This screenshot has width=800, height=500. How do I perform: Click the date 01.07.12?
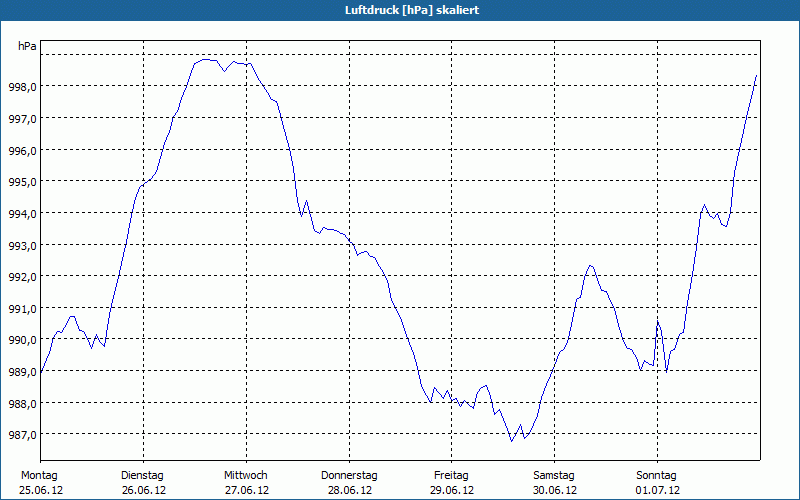pos(658,490)
